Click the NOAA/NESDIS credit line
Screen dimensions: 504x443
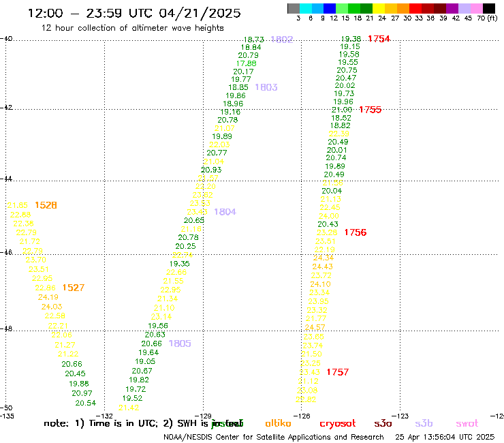pos(274,437)
